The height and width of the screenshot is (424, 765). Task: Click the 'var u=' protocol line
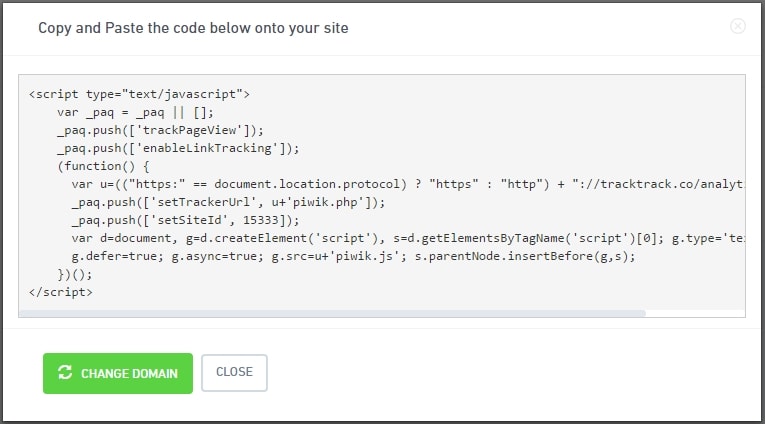pos(408,184)
